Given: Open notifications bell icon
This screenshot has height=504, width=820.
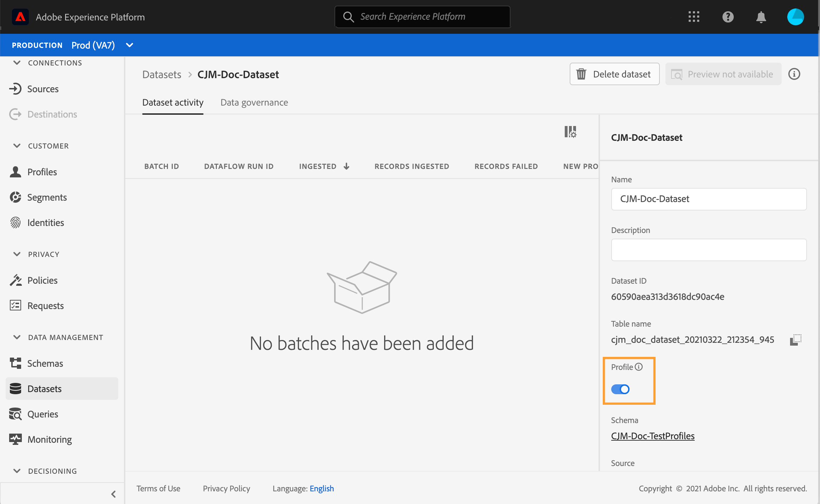Looking at the screenshot, I should coord(761,17).
